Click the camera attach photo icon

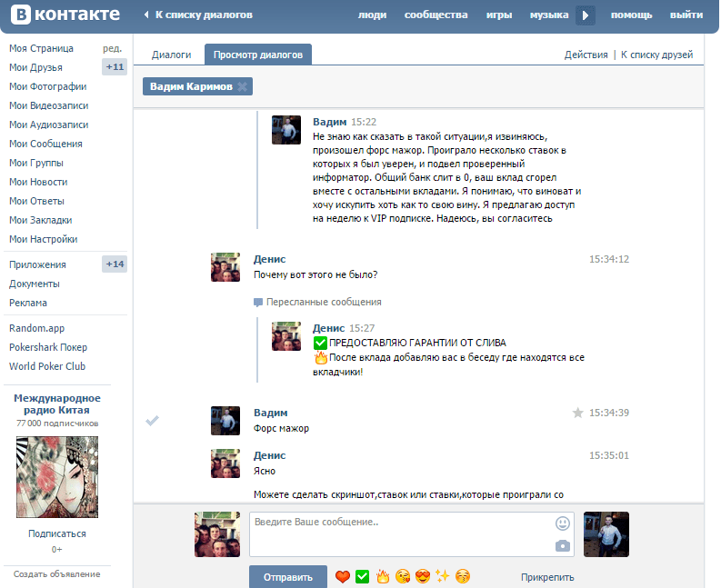tap(563, 545)
